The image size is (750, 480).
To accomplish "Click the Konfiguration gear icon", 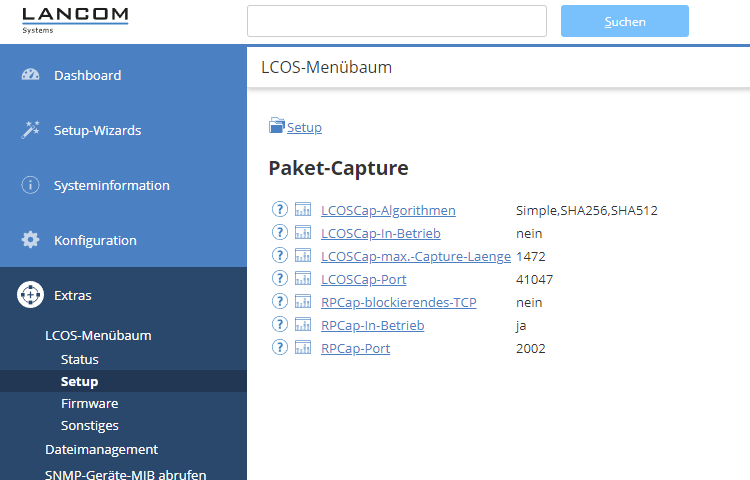I will 30,240.
